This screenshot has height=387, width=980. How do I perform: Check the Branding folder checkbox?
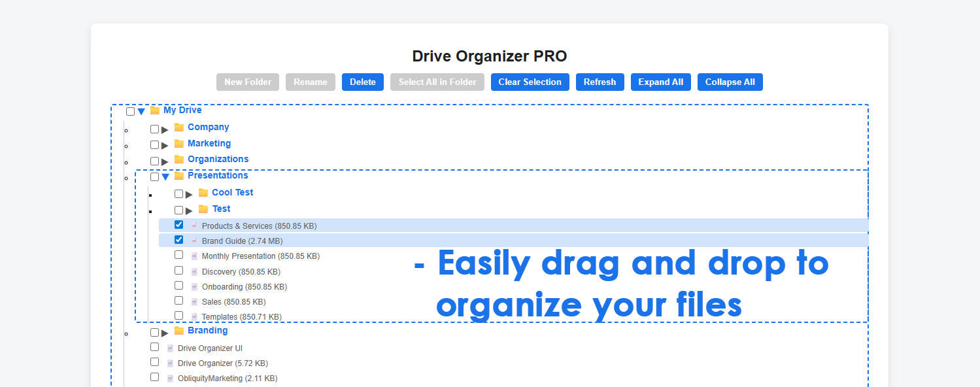click(154, 332)
